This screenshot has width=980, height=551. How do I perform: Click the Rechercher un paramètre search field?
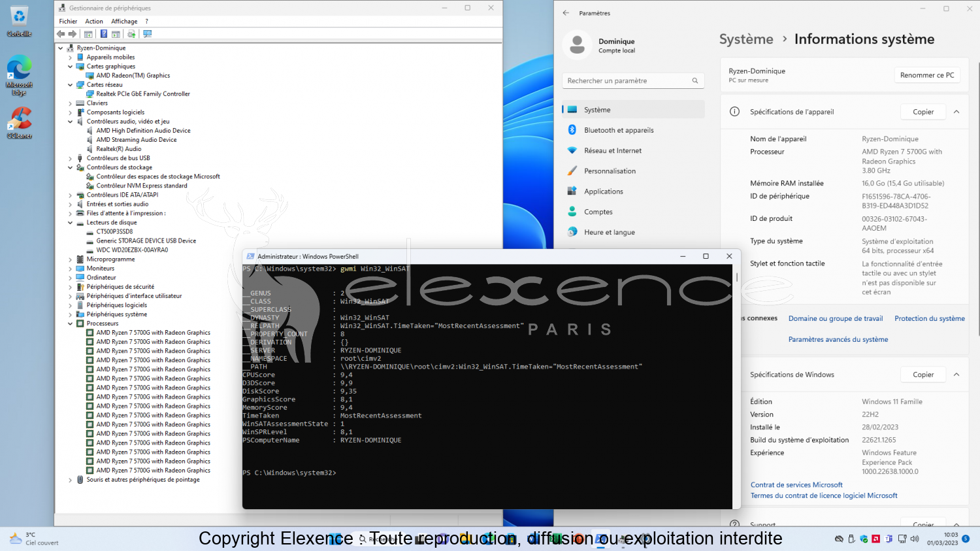pos(633,80)
